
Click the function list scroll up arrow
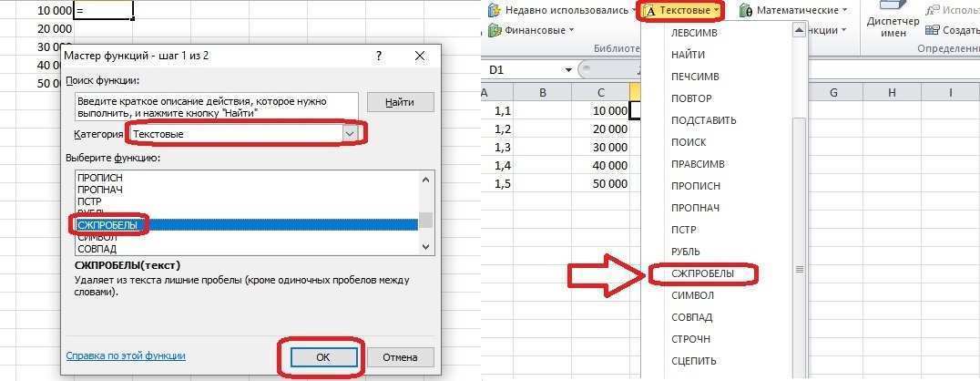[426, 179]
